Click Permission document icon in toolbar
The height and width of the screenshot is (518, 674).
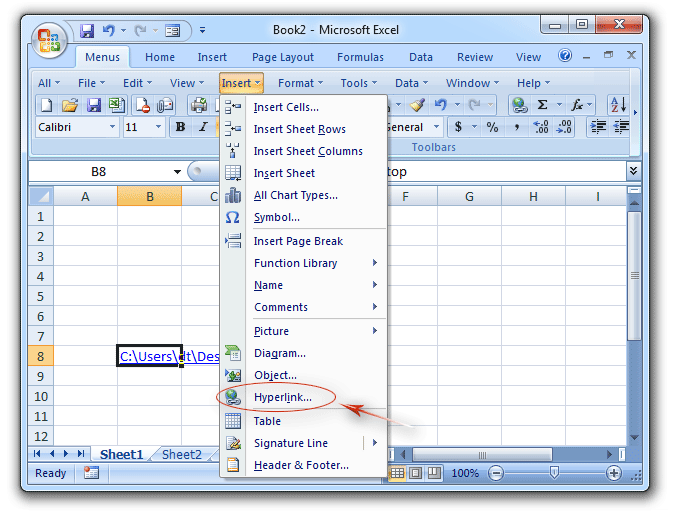[x=142, y=105]
